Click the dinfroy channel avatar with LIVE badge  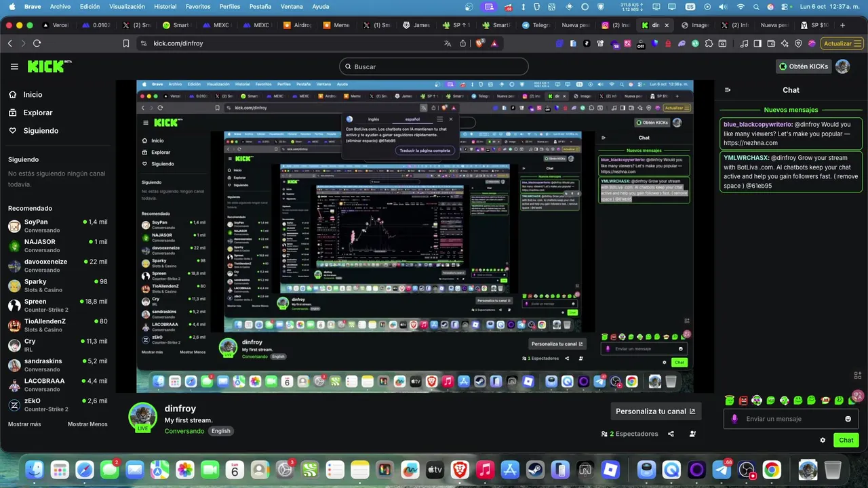tap(142, 418)
